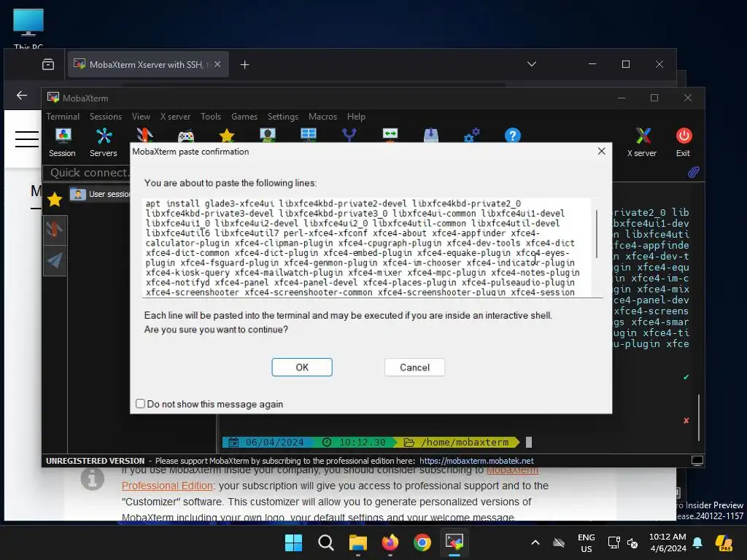The width and height of the screenshot is (747, 560).
Task: Select the star Sessions sidebar tab
Action: (x=55, y=200)
